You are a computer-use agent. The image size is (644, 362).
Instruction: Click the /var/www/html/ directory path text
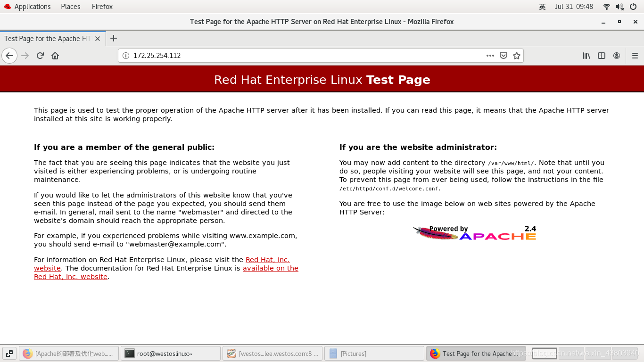[511, 163]
